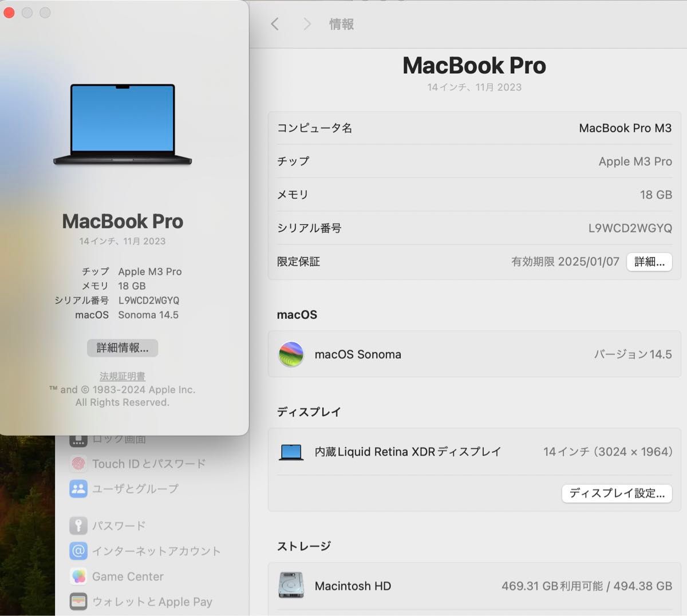Click the バージョン14.5 text
Viewport: 687px width, 616px height.
tap(633, 354)
